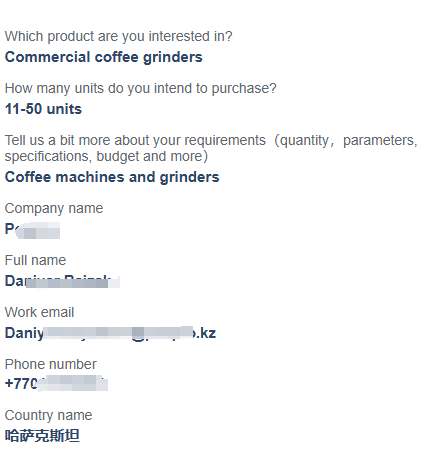Click the 'Full name' field label
The image size is (425, 453).
[x=35, y=260]
